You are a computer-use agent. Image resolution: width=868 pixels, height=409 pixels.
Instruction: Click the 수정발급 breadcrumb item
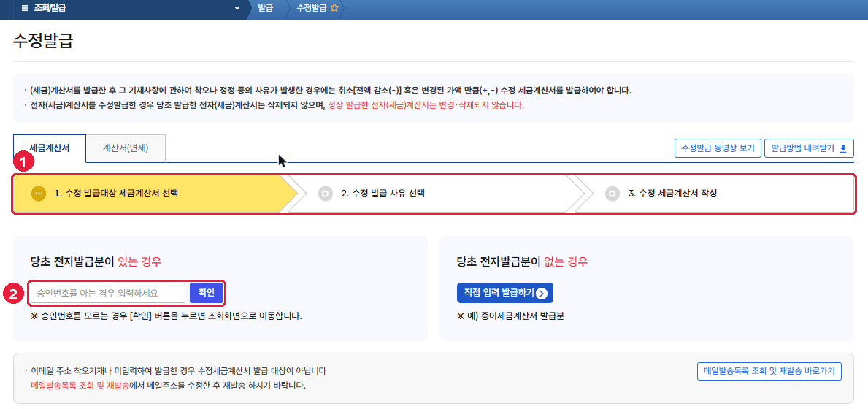311,8
